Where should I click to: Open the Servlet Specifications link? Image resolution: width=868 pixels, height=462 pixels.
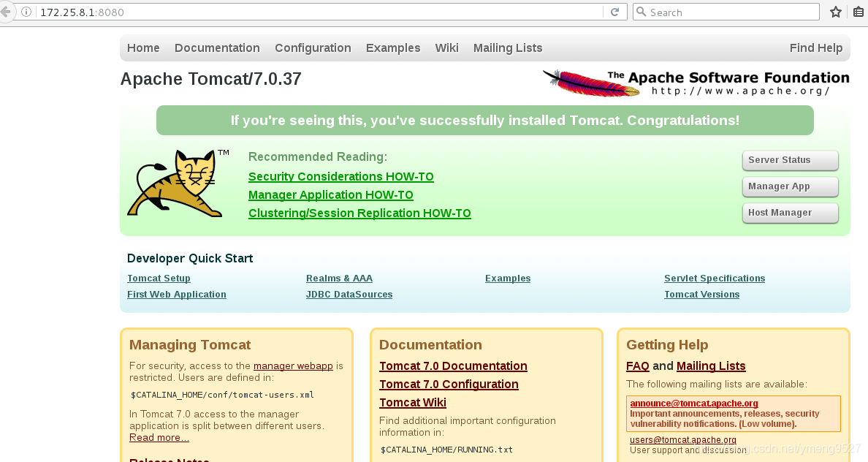(715, 279)
